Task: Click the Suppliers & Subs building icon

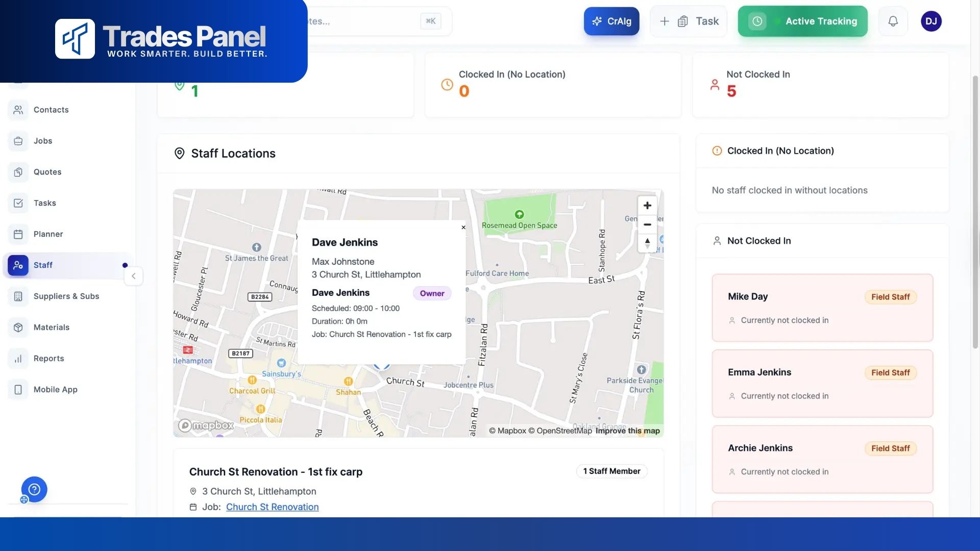Action: click(18, 296)
